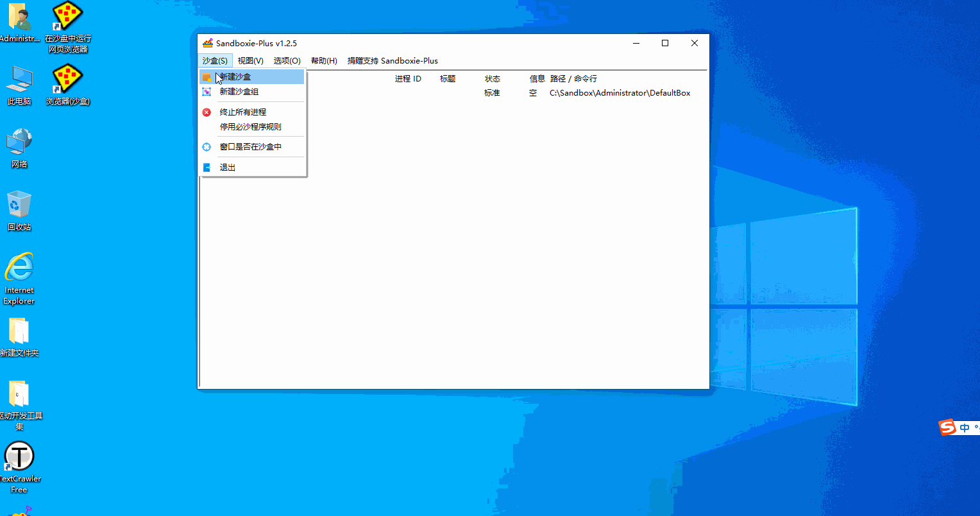Click the orange 新建沙盒 icon
980x516 pixels.
(x=207, y=77)
